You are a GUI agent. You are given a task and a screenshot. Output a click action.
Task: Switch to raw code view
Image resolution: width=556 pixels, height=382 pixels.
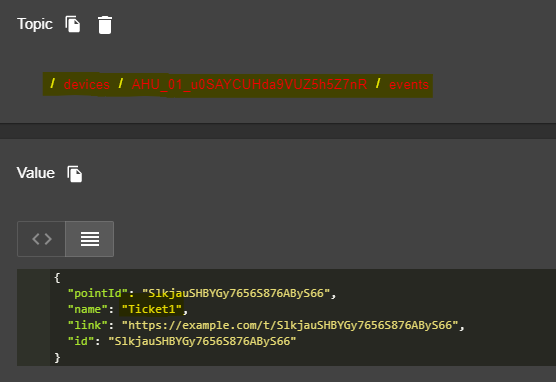coord(41,239)
